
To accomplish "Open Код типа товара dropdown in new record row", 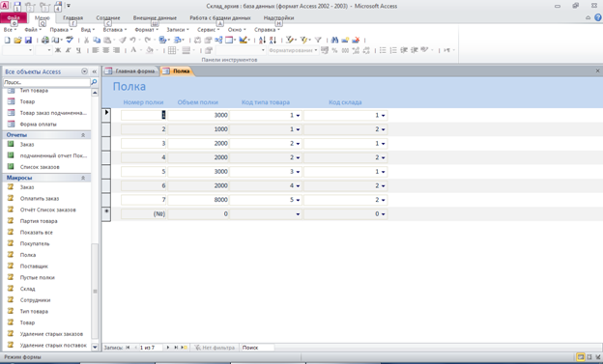I will [298, 214].
